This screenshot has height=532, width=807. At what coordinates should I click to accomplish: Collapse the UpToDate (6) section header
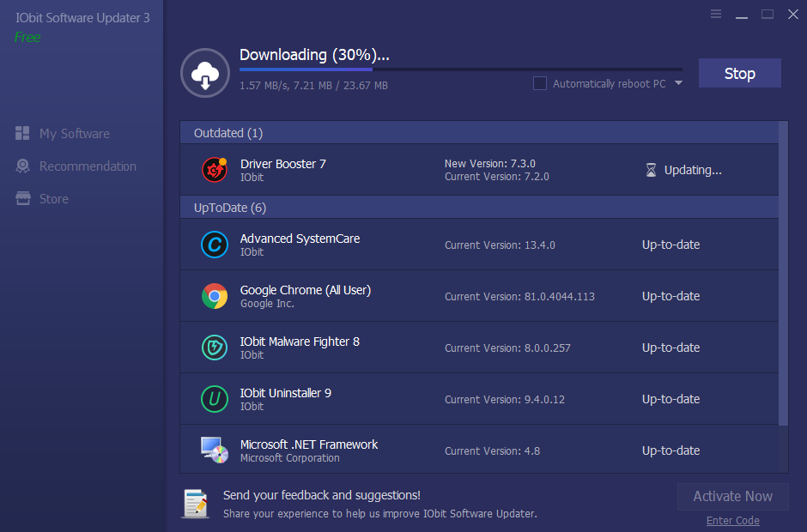[x=479, y=208]
